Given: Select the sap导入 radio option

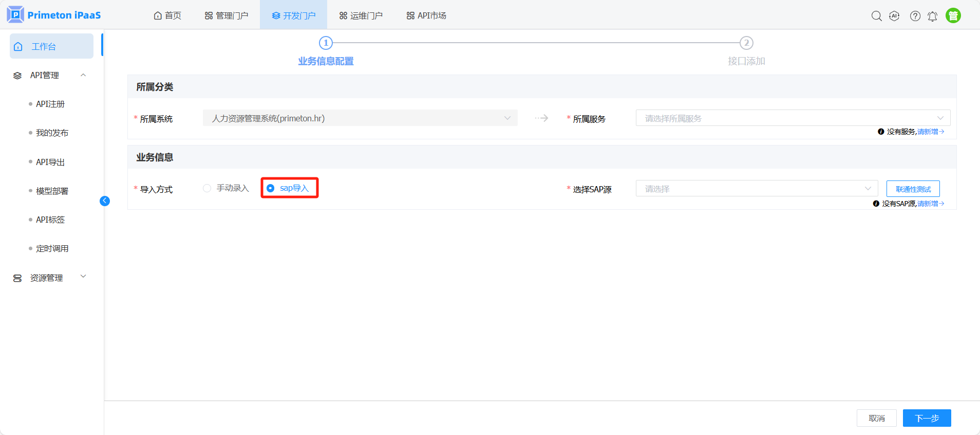Looking at the screenshot, I should point(271,188).
